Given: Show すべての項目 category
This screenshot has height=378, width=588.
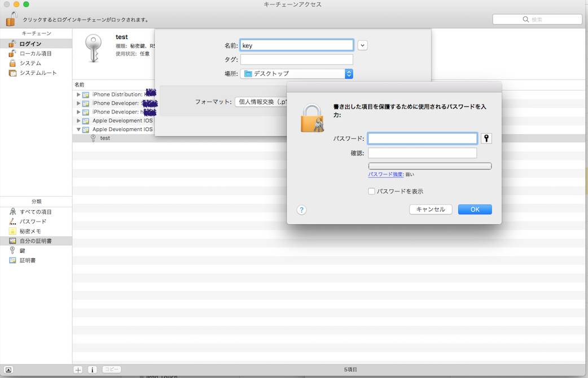Looking at the screenshot, I should click(x=36, y=212).
